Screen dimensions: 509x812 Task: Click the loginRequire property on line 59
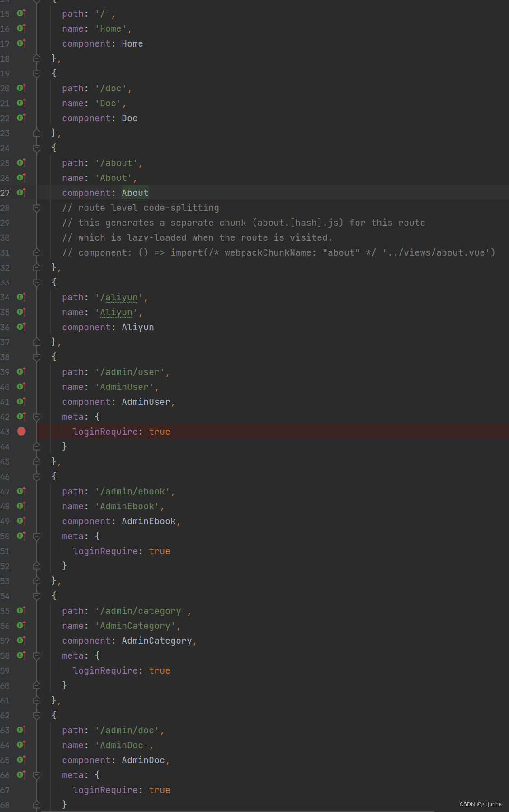[x=105, y=671]
